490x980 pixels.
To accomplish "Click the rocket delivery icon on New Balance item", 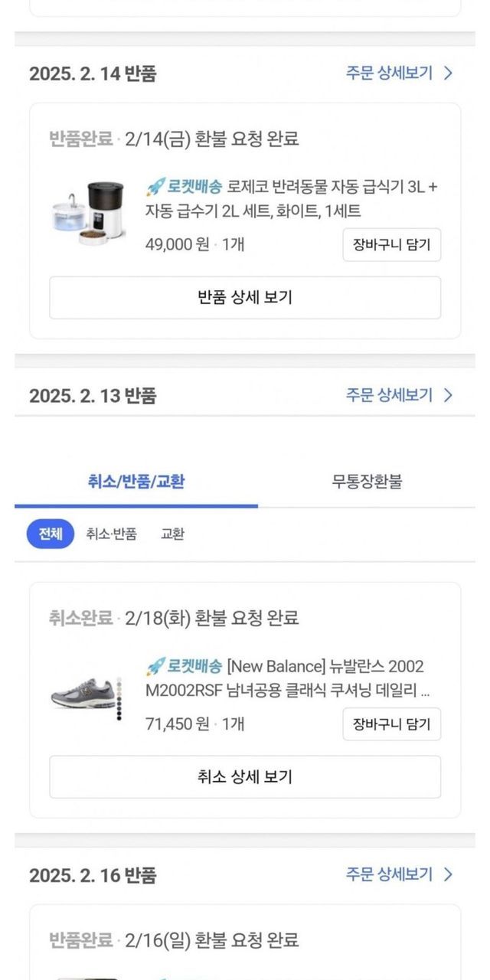I will 155,666.
